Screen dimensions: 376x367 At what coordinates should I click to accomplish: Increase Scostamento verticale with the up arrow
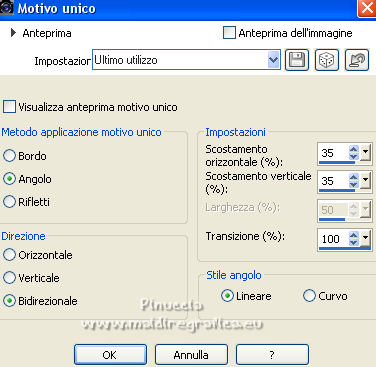(x=354, y=177)
